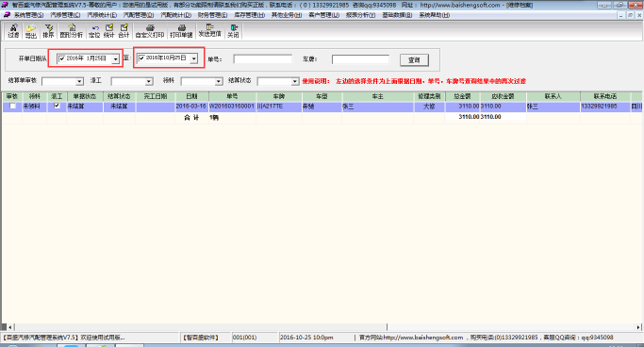Screen dimensions: 644x347
Task: Click into the 单号 input field
Action: click(262, 59)
